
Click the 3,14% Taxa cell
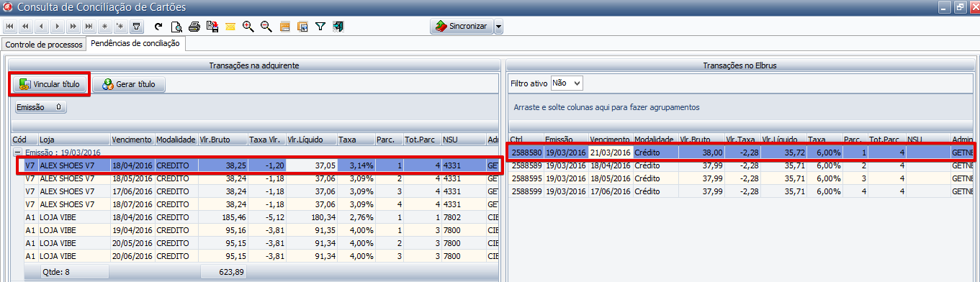(x=356, y=165)
